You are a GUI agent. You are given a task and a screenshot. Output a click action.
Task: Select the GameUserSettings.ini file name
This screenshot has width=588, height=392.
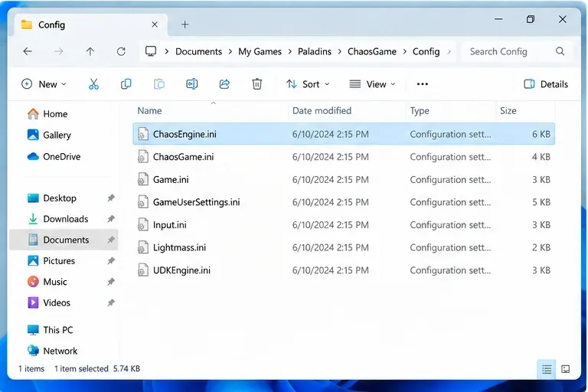pos(197,202)
